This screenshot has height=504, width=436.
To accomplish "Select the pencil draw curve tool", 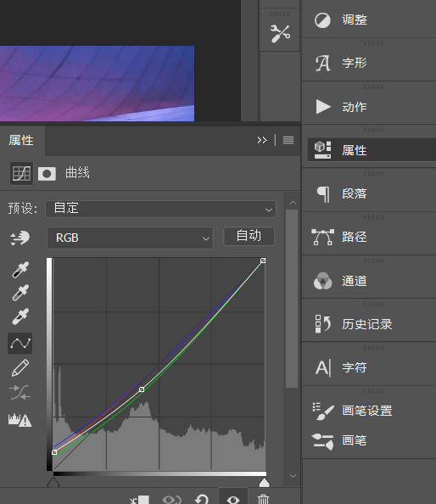I will (20, 368).
